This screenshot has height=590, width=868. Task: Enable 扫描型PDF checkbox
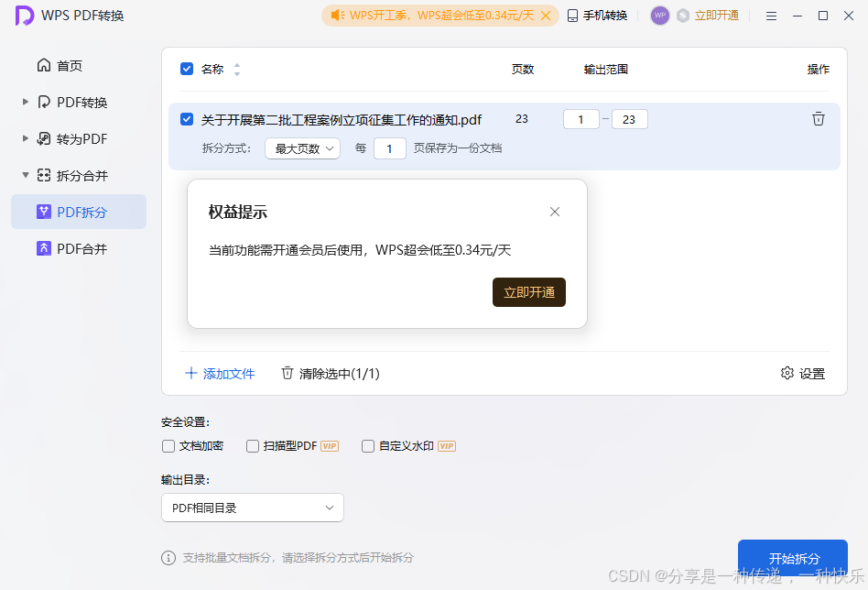point(253,446)
